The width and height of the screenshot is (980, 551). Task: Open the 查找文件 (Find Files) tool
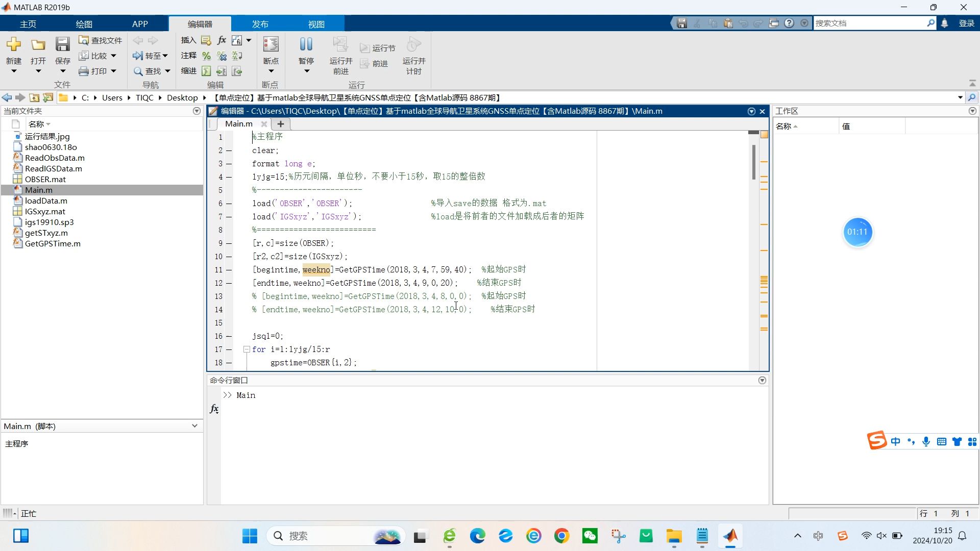coord(100,40)
